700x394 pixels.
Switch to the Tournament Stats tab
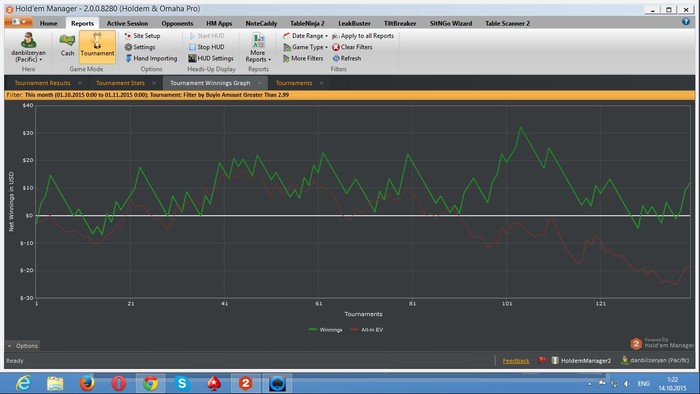click(x=120, y=83)
